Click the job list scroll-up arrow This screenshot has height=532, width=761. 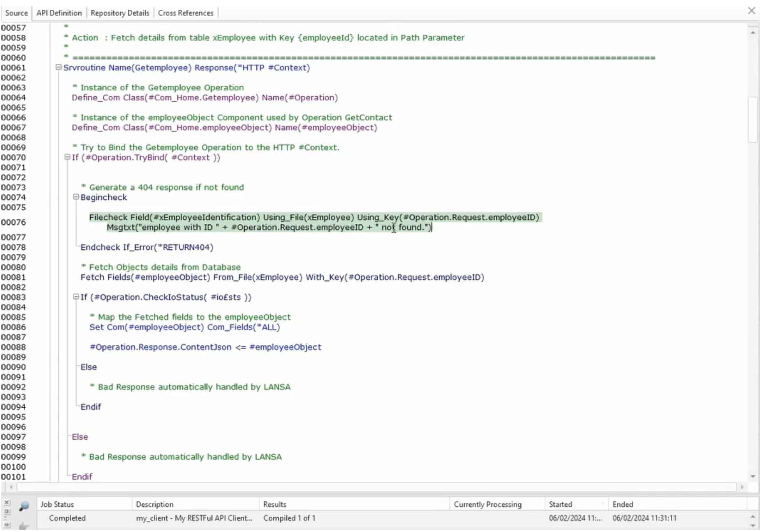tap(752, 517)
